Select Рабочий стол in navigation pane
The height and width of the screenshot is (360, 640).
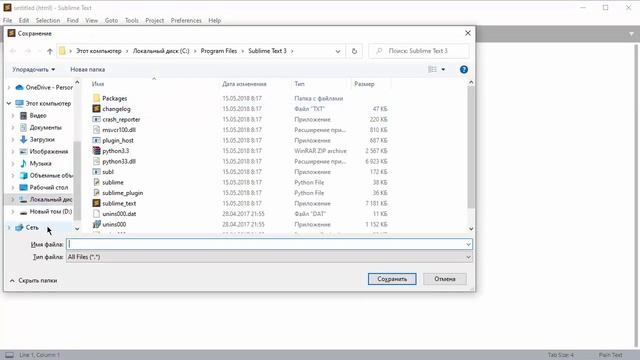coord(49,187)
